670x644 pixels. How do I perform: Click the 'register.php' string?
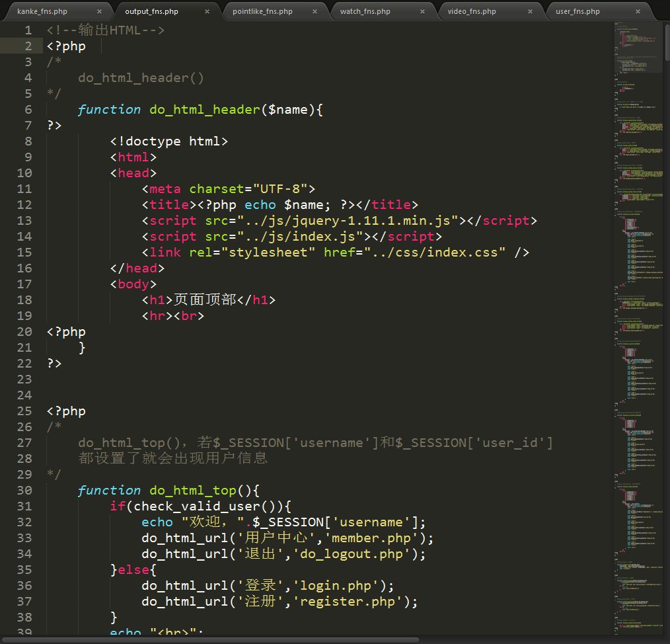point(348,601)
